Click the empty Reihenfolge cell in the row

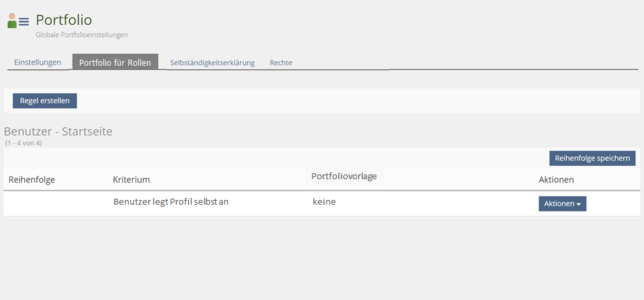point(54,203)
